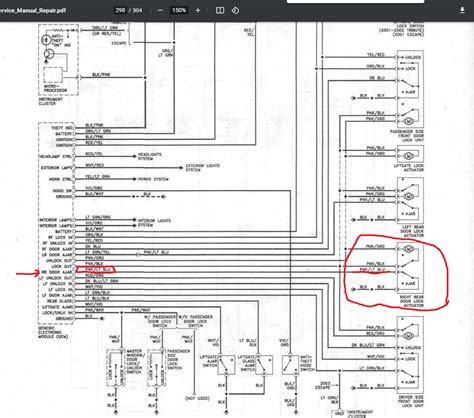The width and height of the screenshot is (474, 418).
Task: Click the GENERIC ELECTRONIC MODULE (GEM) label
Action: (53, 332)
